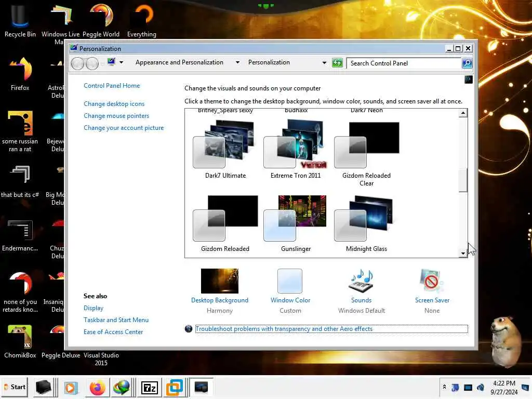The image size is (532, 399).
Task: Select the Peggle World desktop icon
Action: [x=101, y=20]
